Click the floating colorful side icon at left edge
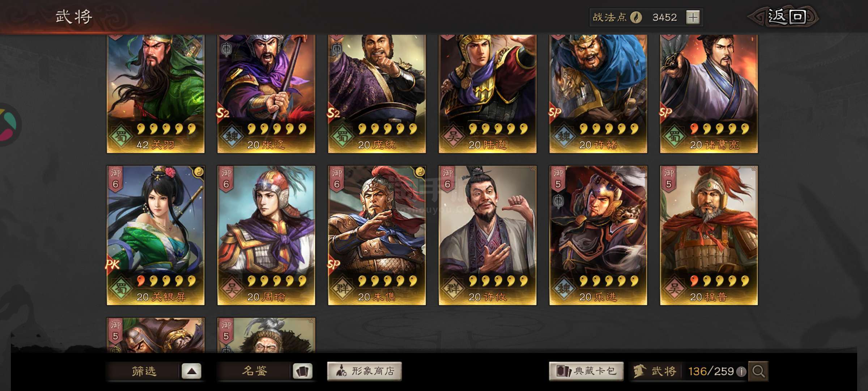Image resolution: width=868 pixels, height=391 pixels. click(x=10, y=125)
